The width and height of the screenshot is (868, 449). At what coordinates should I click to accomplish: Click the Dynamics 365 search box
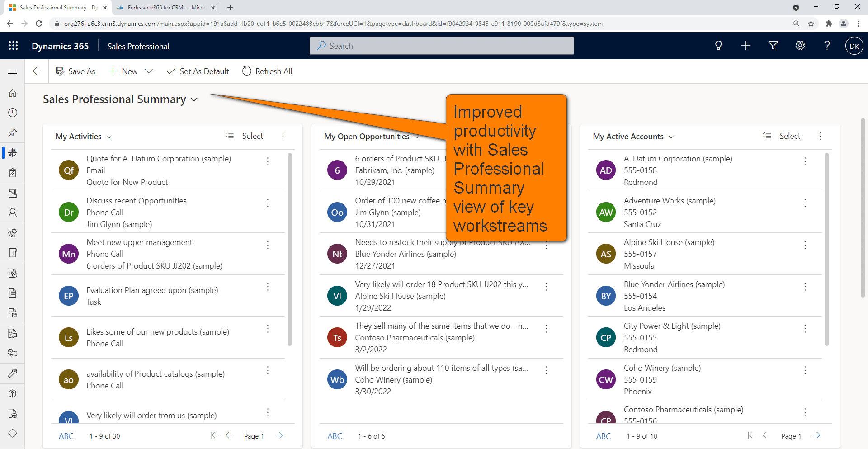[x=441, y=46]
